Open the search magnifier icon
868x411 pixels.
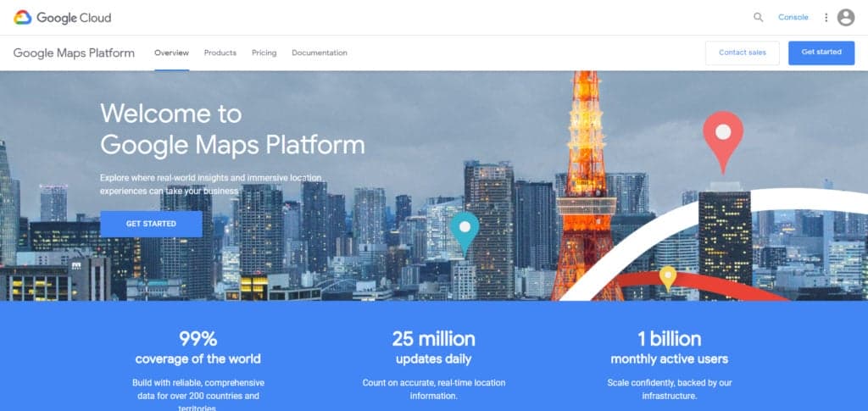tap(759, 17)
